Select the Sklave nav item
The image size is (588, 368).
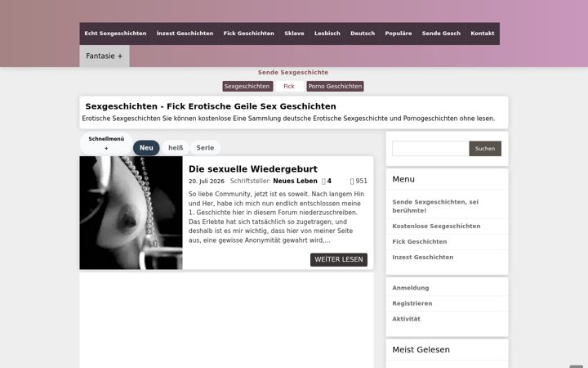coord(294,34)
